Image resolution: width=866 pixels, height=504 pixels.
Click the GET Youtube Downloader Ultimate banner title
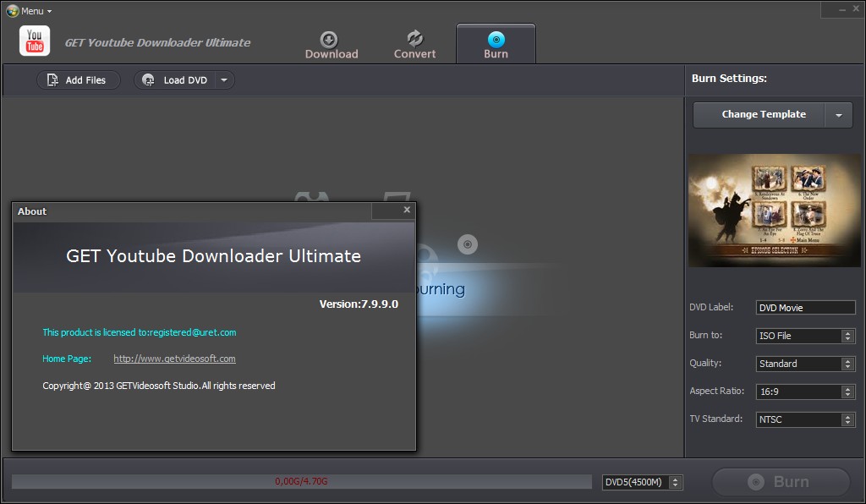point(213,256)
